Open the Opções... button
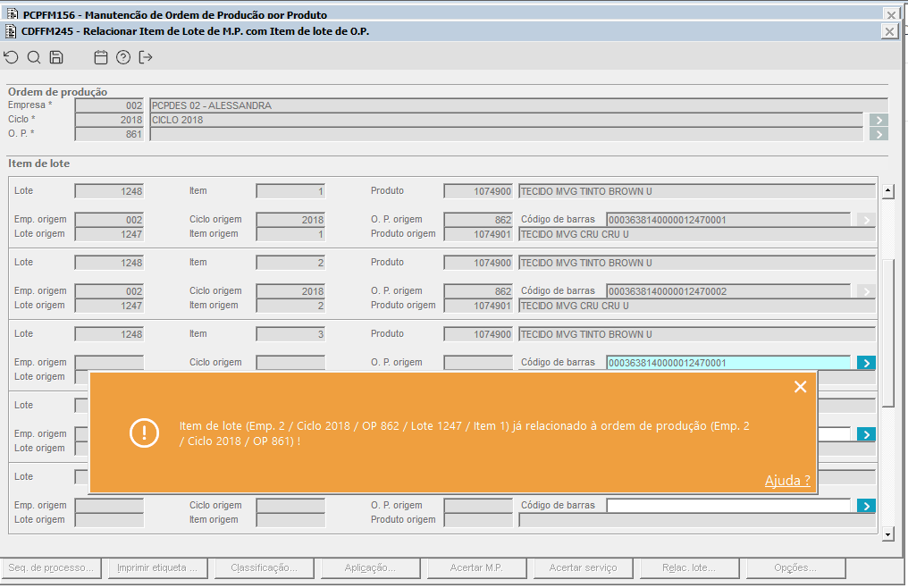Screen dimensions: 908x588 (x=795, y=567)
